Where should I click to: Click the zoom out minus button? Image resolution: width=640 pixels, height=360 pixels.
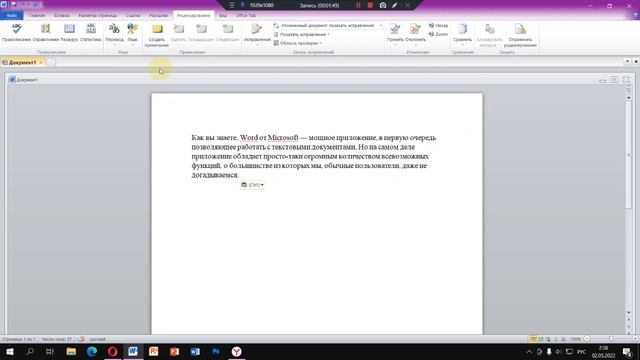click(x=587, y=339)
